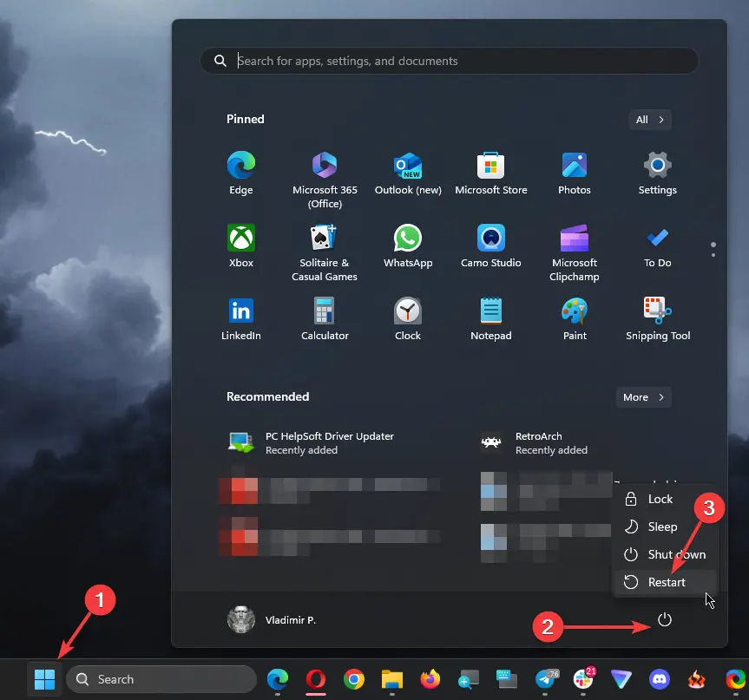Viewport: 749px width, 700px height.
Task: Open Outlook (new) pinned app
Action: tap(407, 173)
